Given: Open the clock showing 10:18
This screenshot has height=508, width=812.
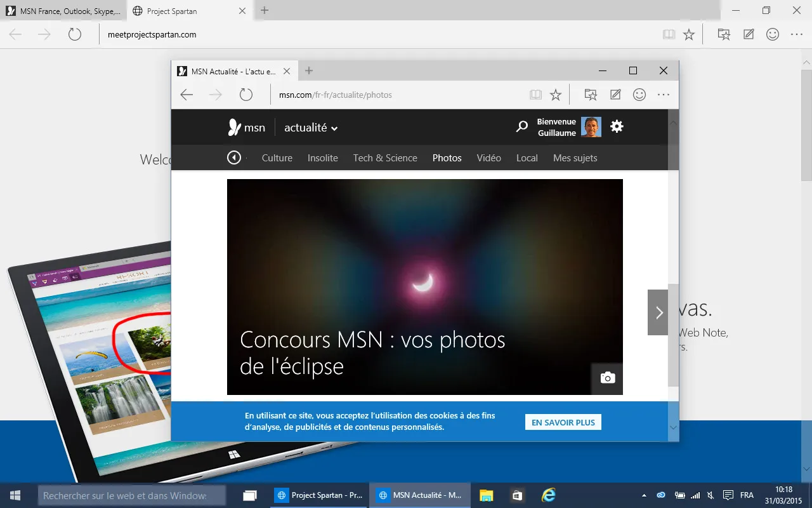Looking at the screenshot, I should point(784,495).
